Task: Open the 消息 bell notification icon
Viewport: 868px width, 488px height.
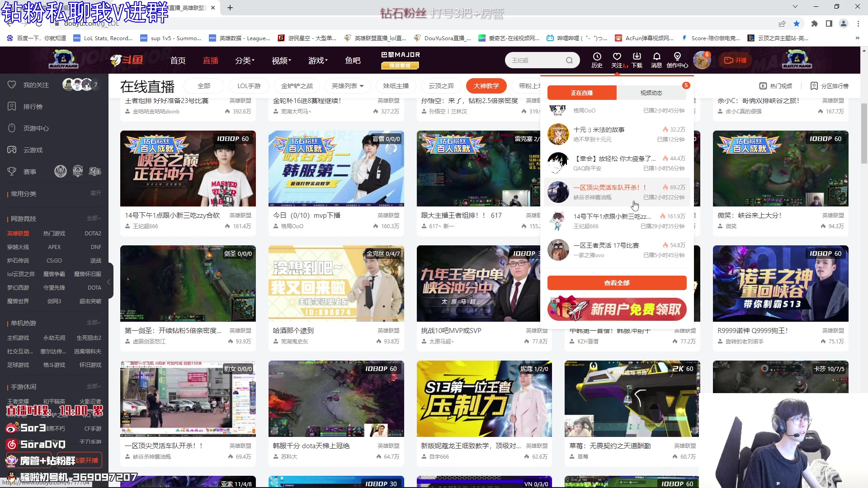Action: (x=656, y=60)
